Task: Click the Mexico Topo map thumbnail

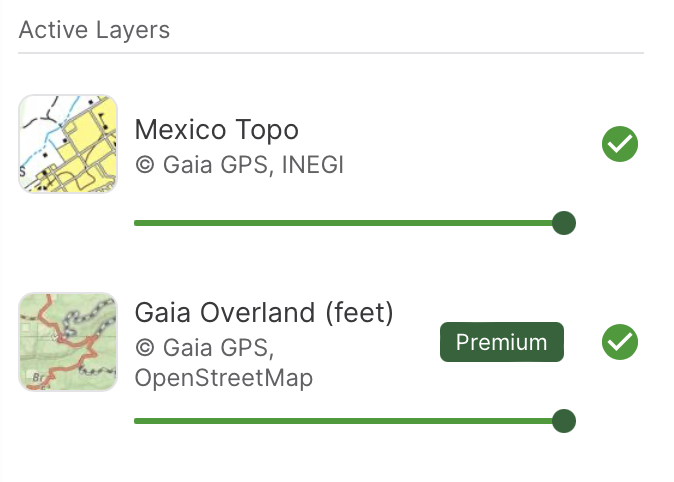Action: tap(68, 144)
